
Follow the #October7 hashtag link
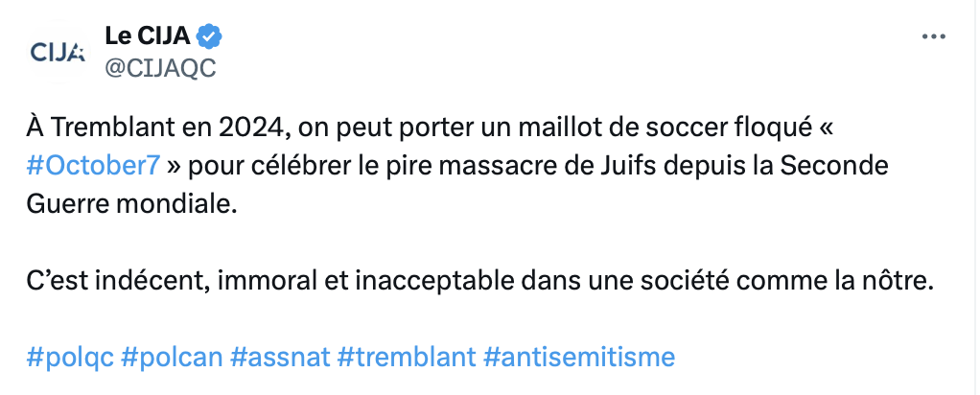pyautogui.click(x=94, y=166)
